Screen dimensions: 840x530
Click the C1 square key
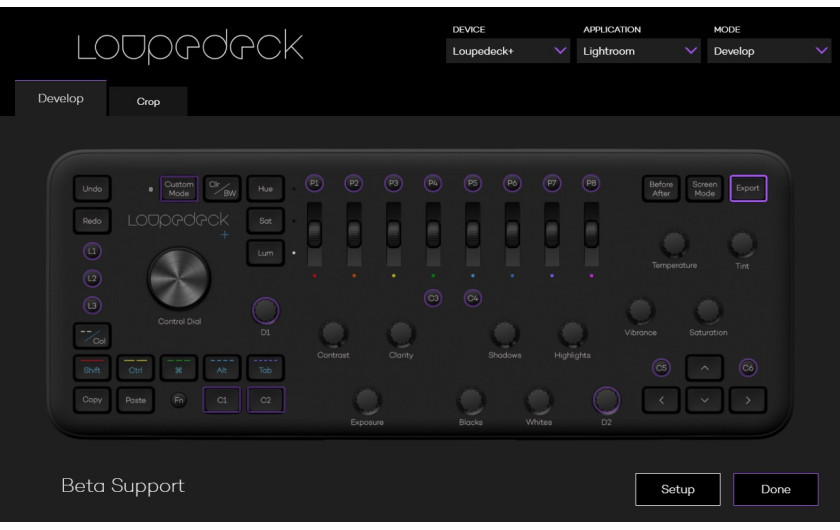[x=222, y=400]
